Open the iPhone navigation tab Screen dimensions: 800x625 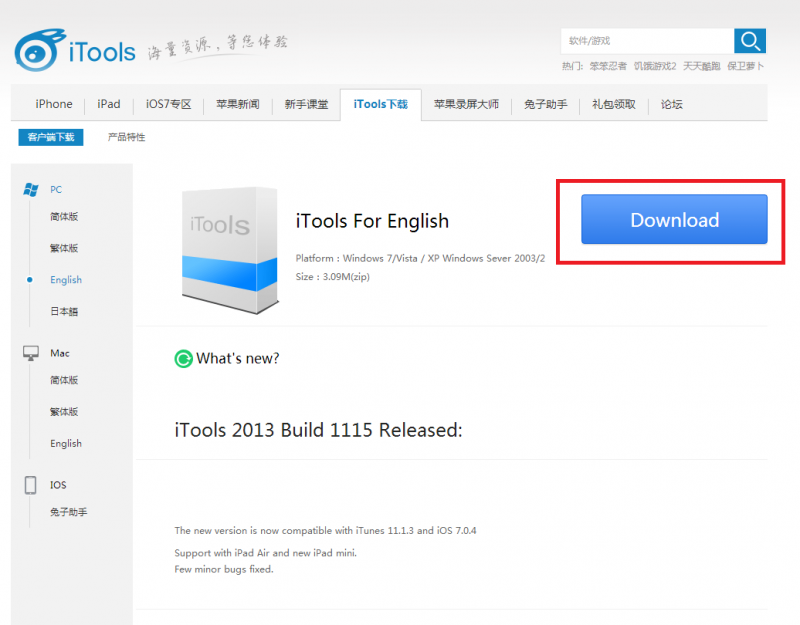click(x=54, y=104)
